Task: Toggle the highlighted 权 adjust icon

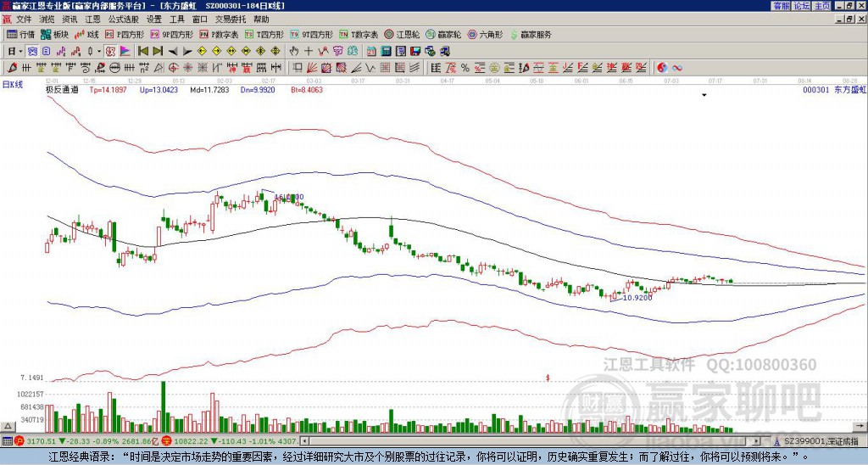Action: coord(110,51)
